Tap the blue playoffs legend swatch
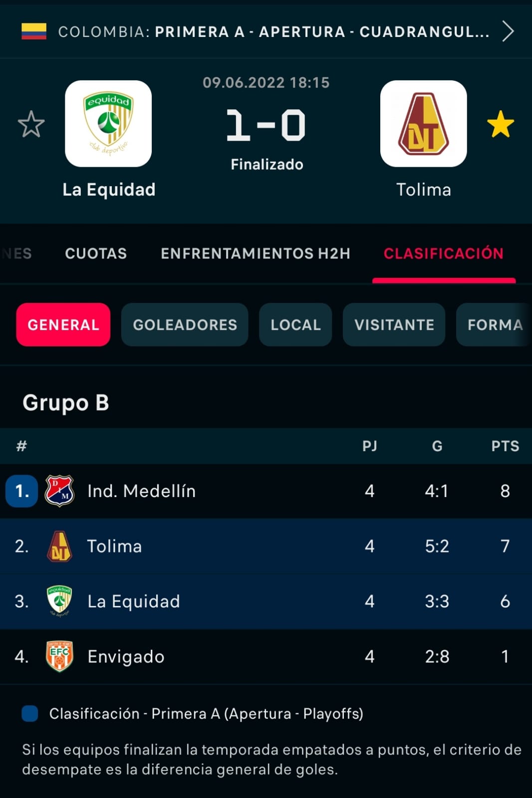The height and width of the screenshot is (798, 532). 30,714
